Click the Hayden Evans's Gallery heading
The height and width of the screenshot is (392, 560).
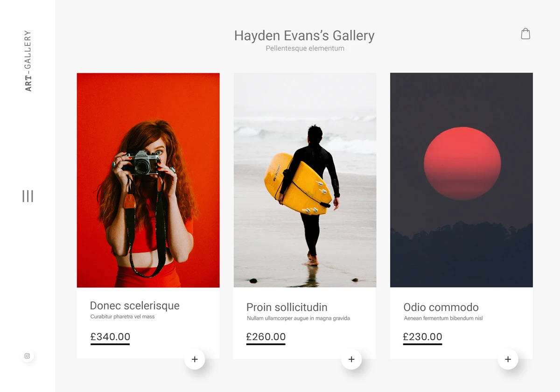pyautogui.click(x=304, y=35)
